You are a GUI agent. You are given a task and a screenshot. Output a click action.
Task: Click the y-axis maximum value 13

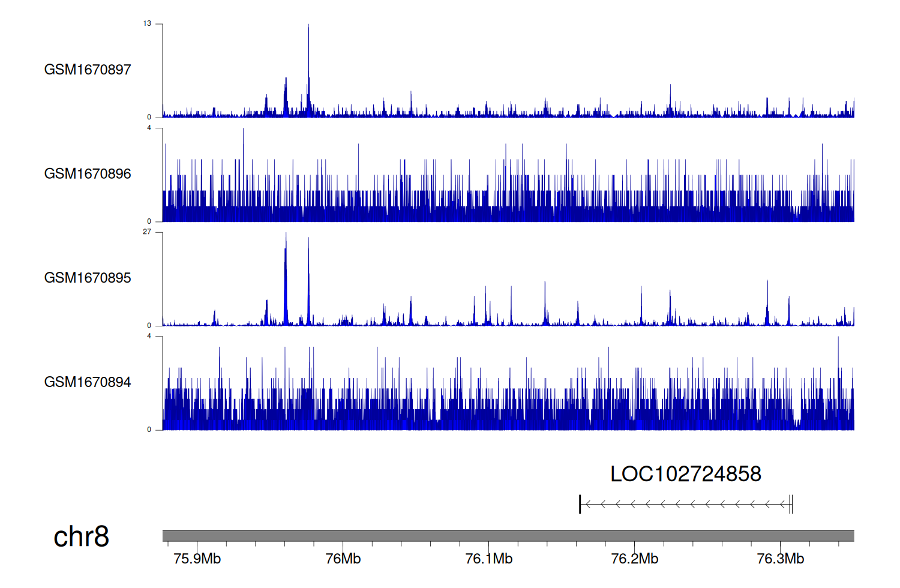[147, 23]
